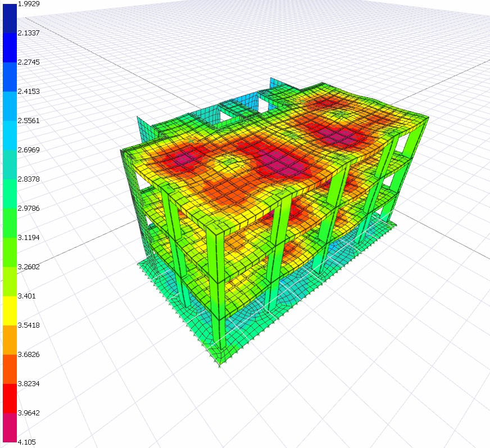
Task: Click the green band between 2.9786 and 3.1194
Action: [x=10, y=223]
